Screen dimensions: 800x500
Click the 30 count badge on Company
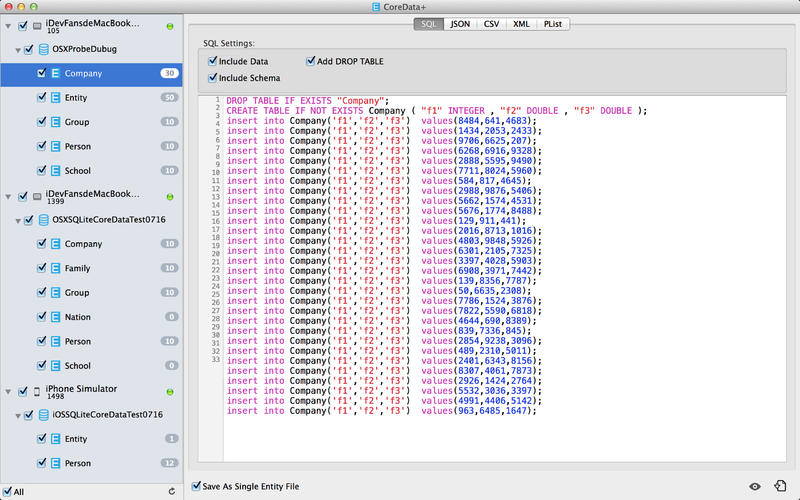[169, 73]
